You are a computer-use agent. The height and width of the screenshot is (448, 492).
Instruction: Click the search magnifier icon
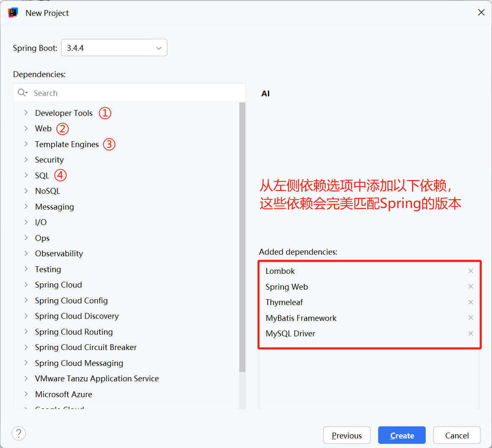(x=22, y=93)
